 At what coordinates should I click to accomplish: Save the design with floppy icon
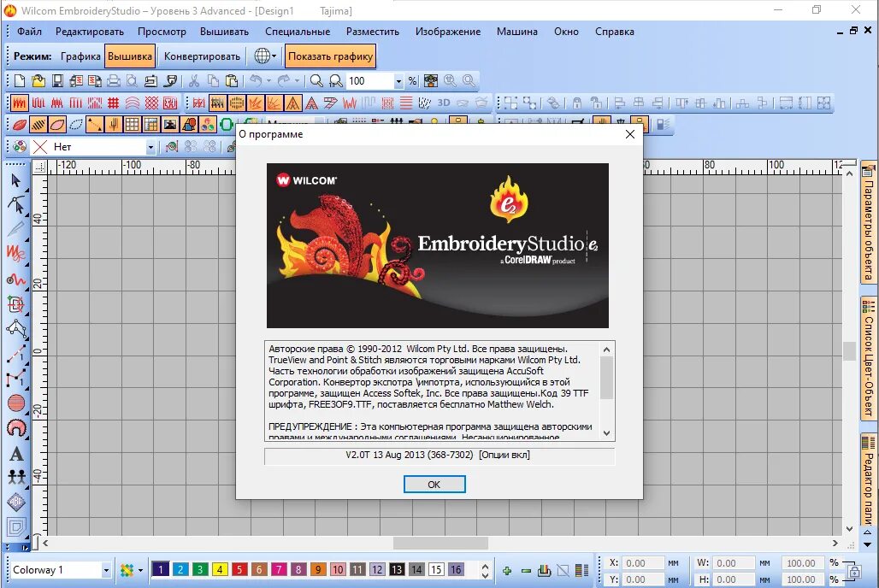(x=57, y=80)
